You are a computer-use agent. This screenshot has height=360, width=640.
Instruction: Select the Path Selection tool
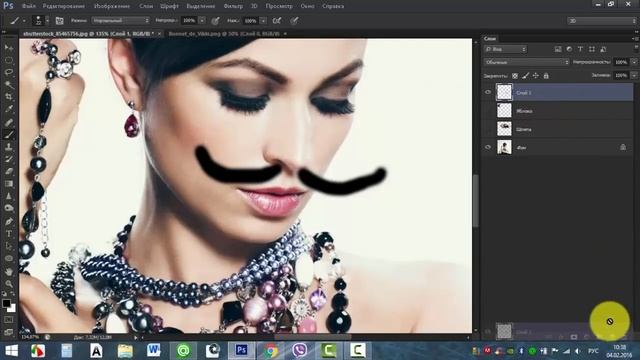click(9, 246)
